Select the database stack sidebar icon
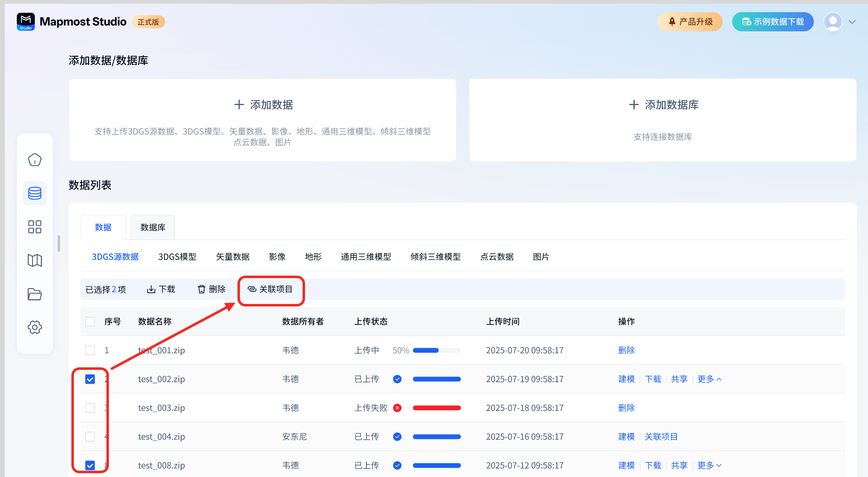868x477 pixels. click(x=35, y=193)
